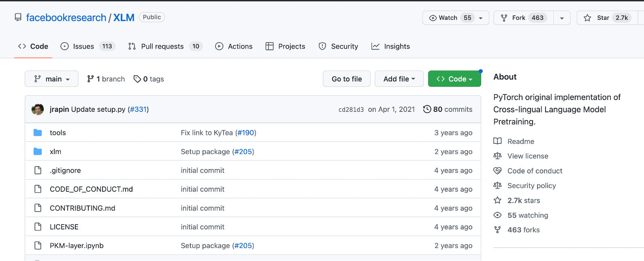
Task: Click the tools folder icon
Action: click(x=38, y=133)
